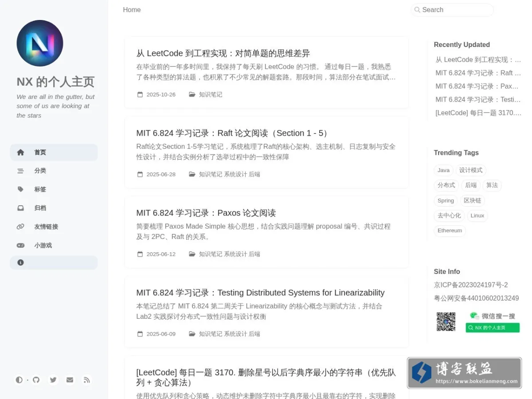The height and width of the screenshot is (399, 532).
Task: Click the sidebar quote 'We are all in the gutter'
Action: [56, 106]
